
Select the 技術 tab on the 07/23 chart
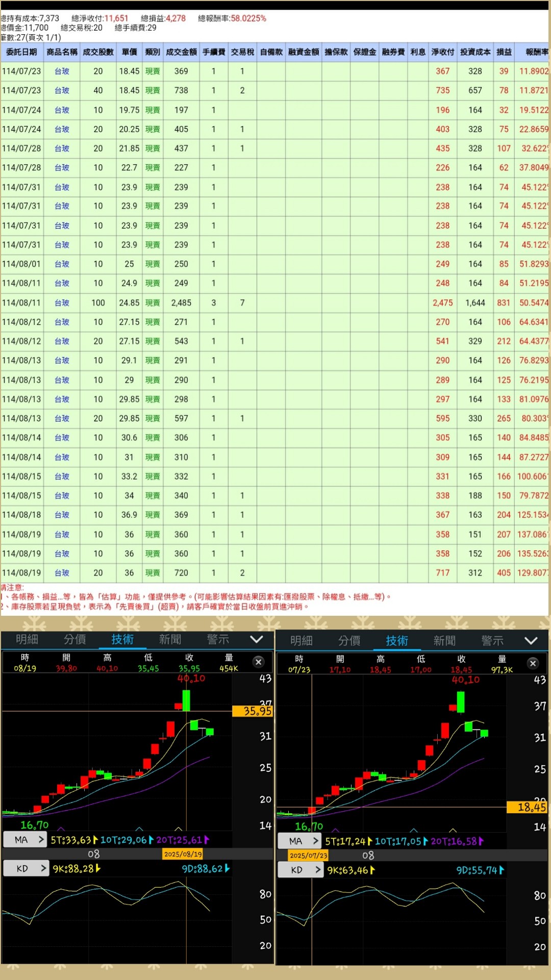coord(397,641)
